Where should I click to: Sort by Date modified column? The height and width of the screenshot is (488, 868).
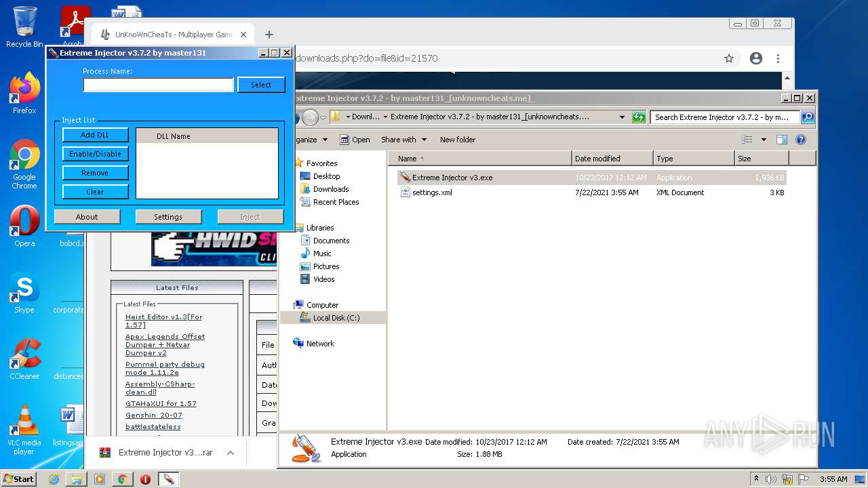click(x=612, y=159)
